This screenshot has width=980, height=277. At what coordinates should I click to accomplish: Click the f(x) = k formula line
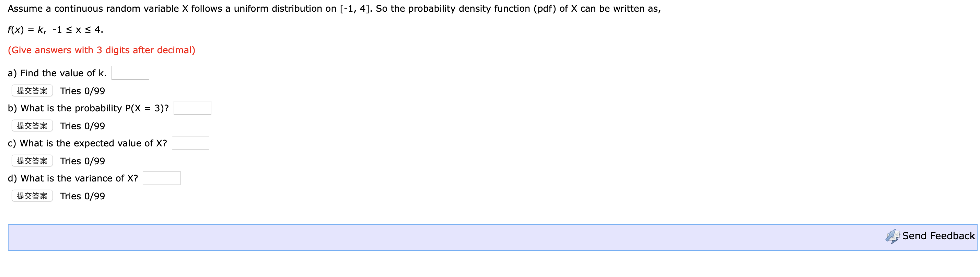pyautogui.click(x=55, y=29)
